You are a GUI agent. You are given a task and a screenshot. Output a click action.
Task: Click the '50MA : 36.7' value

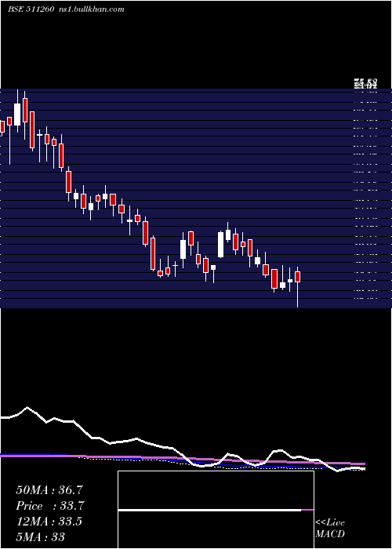[x=49, y=490]
